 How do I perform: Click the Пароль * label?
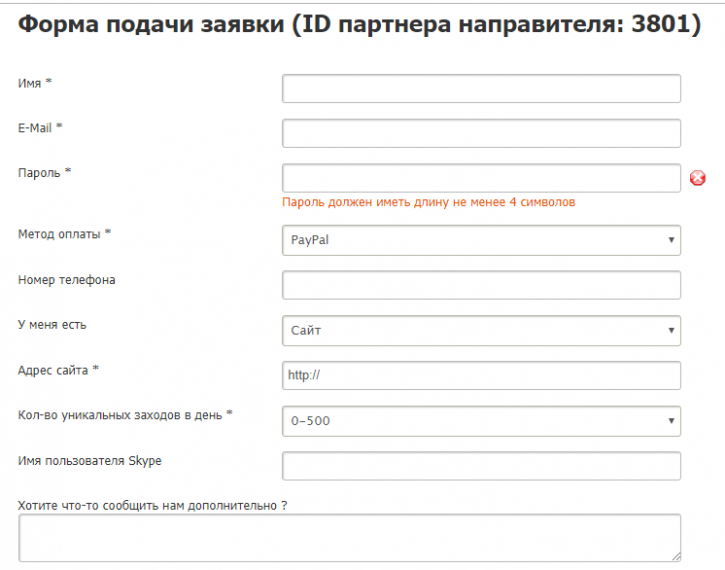[x=44, y=173]
